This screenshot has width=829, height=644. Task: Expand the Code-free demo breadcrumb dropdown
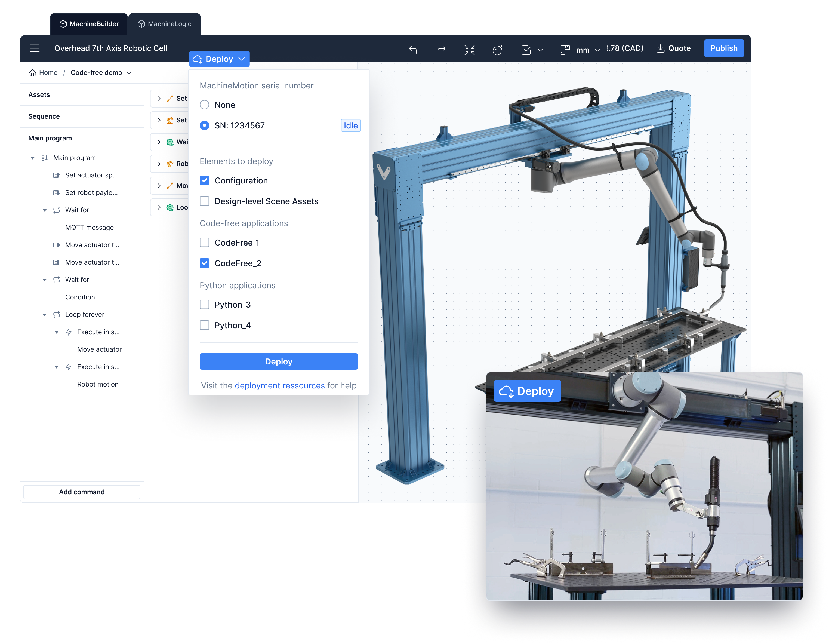click(x=129, y=72)
